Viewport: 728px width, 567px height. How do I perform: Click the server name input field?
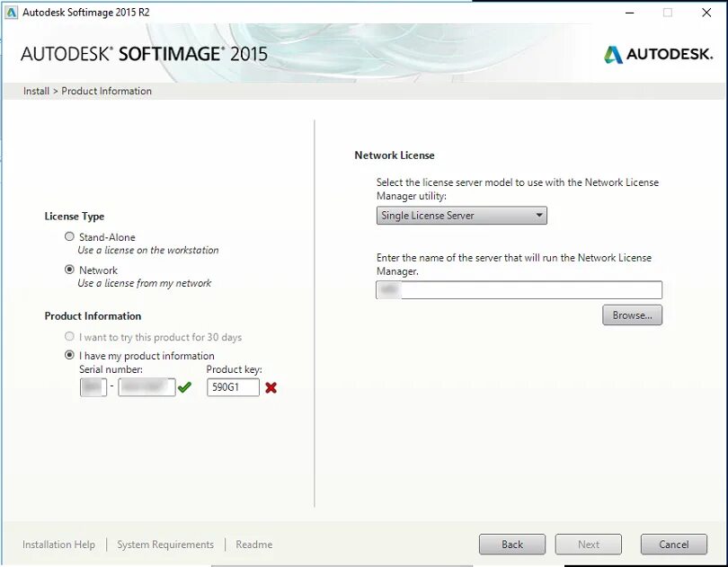[519, 289]
